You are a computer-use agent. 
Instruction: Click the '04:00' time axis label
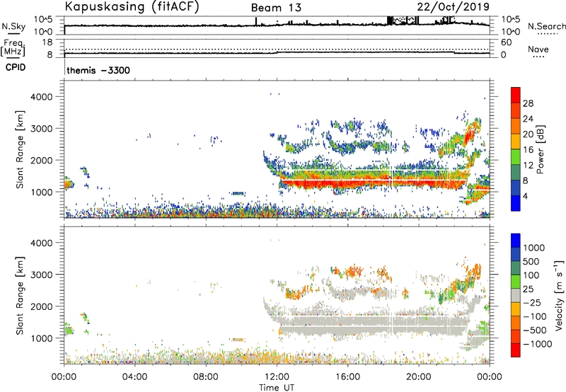coord(134,377)
